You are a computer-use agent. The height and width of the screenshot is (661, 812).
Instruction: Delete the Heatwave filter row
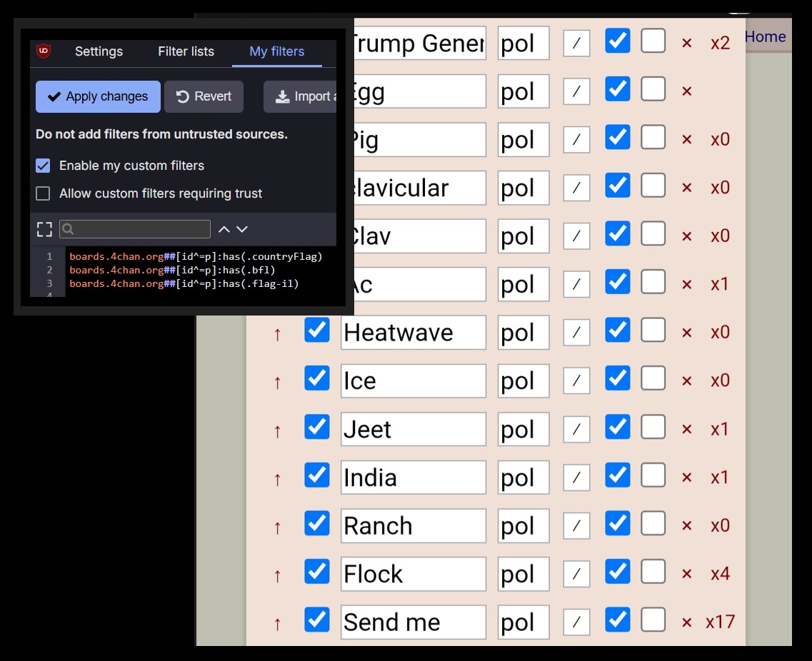687,333
